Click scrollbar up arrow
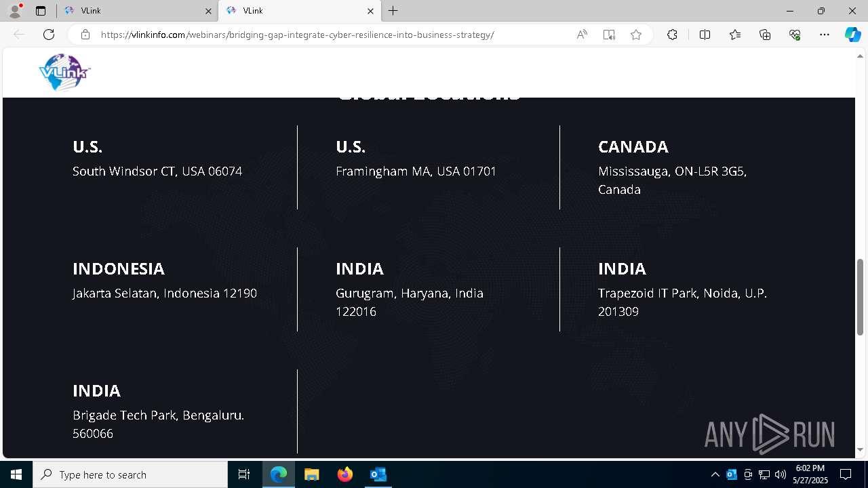868x488 pixels. coord(861,56)
